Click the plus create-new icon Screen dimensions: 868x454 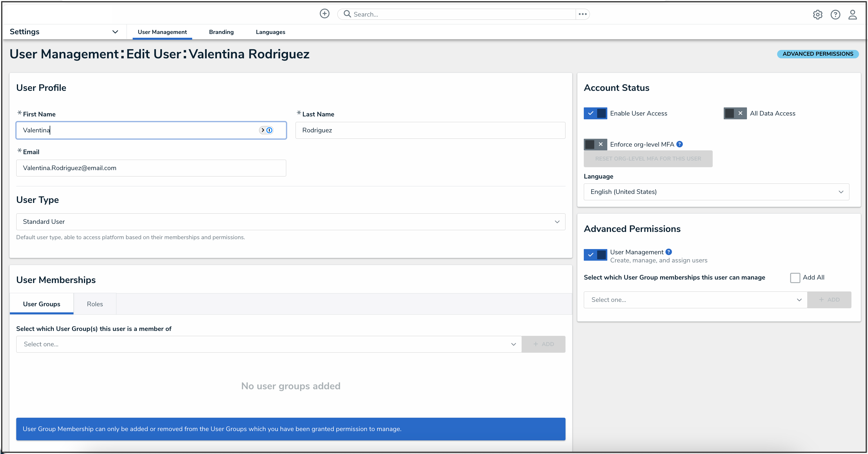click(x=325, y=13)
